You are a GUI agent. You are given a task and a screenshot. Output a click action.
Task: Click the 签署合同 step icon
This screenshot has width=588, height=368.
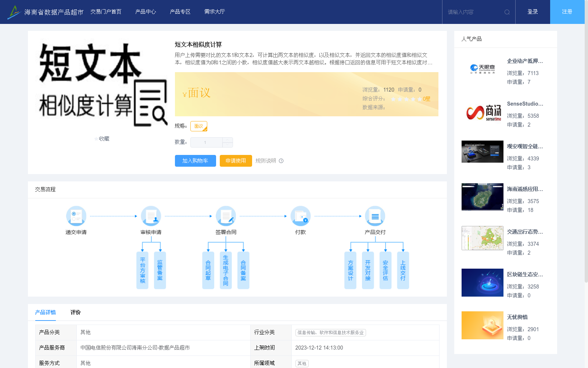(x=226, y=216)
